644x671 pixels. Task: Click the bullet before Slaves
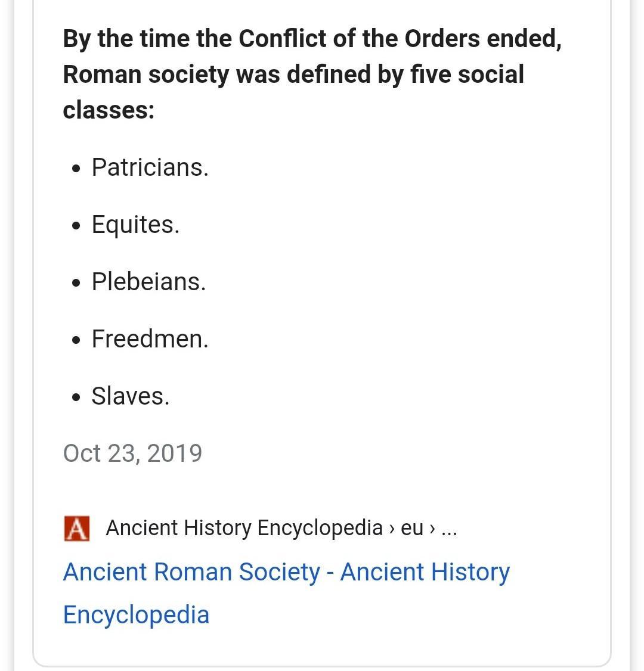click(76, 397)
